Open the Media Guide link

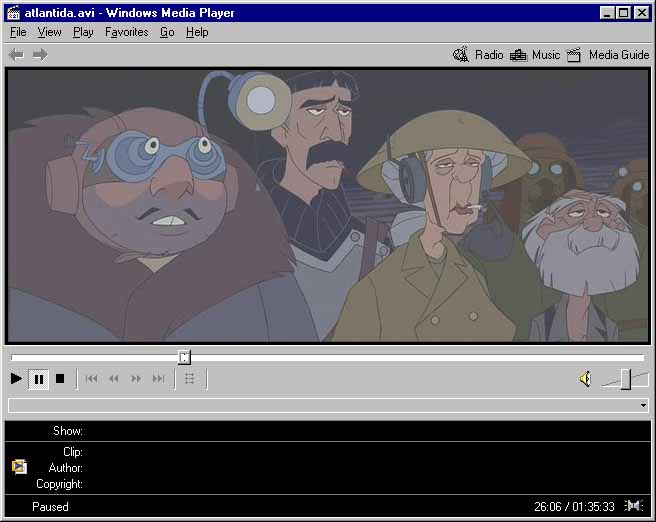pyautogui.click(x=608, y=55)
